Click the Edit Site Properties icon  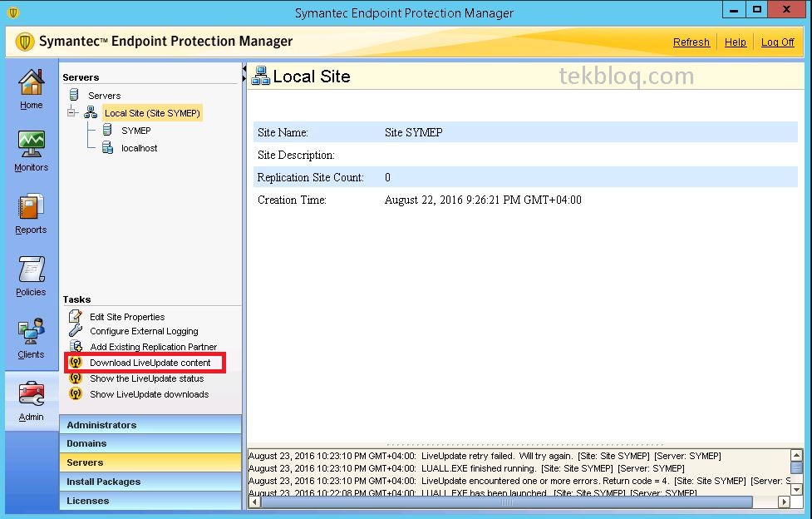[76, 316]
